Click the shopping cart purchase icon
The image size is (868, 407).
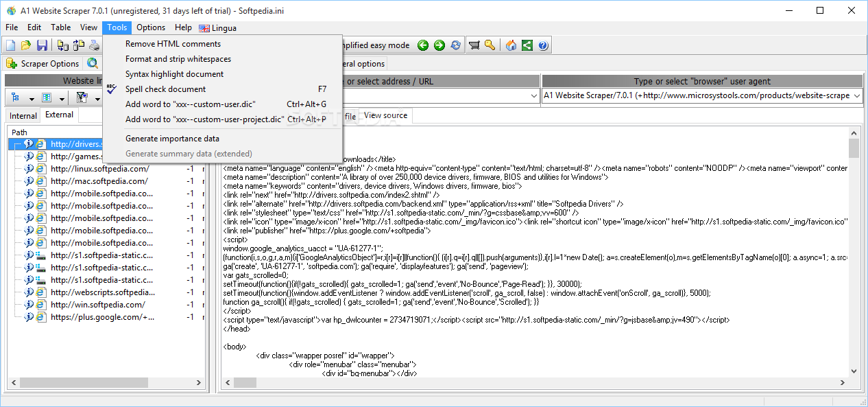[x=474, y=45]
